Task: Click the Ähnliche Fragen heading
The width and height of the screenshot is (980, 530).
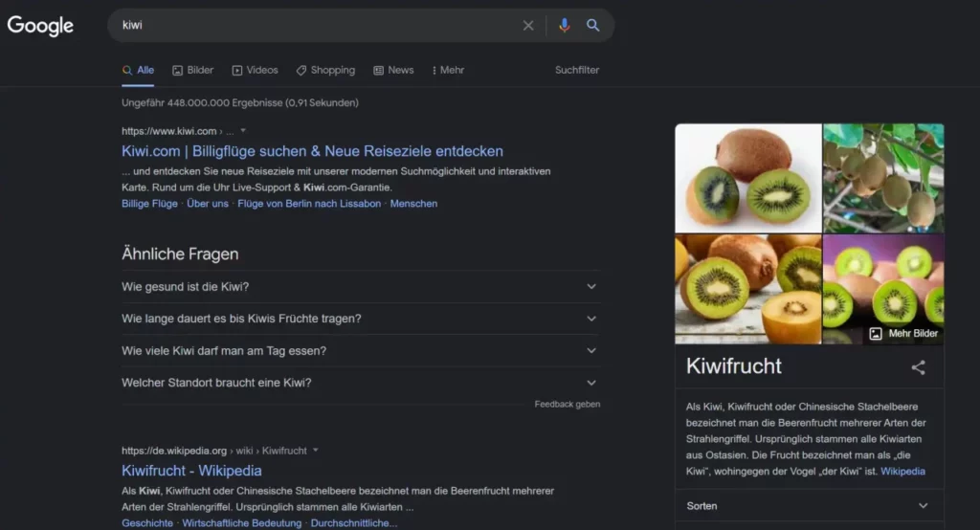Action: tap(180, 254)
